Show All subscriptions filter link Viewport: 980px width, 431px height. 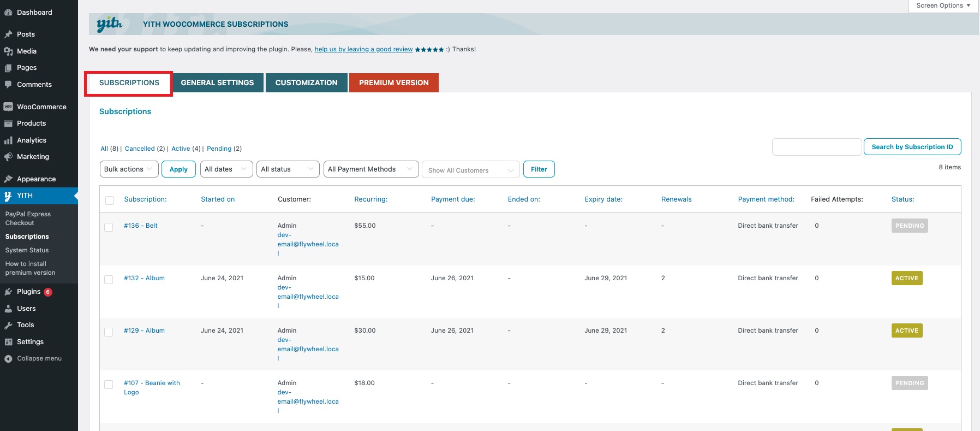(104, 149)
